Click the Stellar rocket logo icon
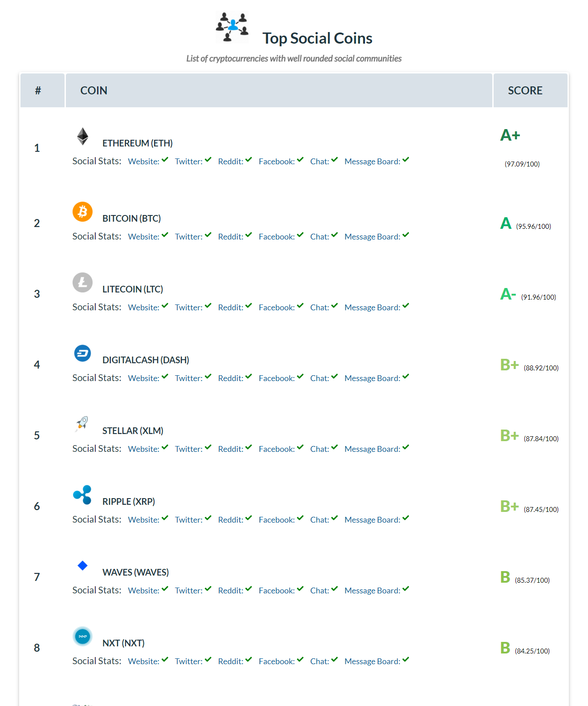Image resolution: width=588 pixels, height=706 pixels. coord(82,424)
